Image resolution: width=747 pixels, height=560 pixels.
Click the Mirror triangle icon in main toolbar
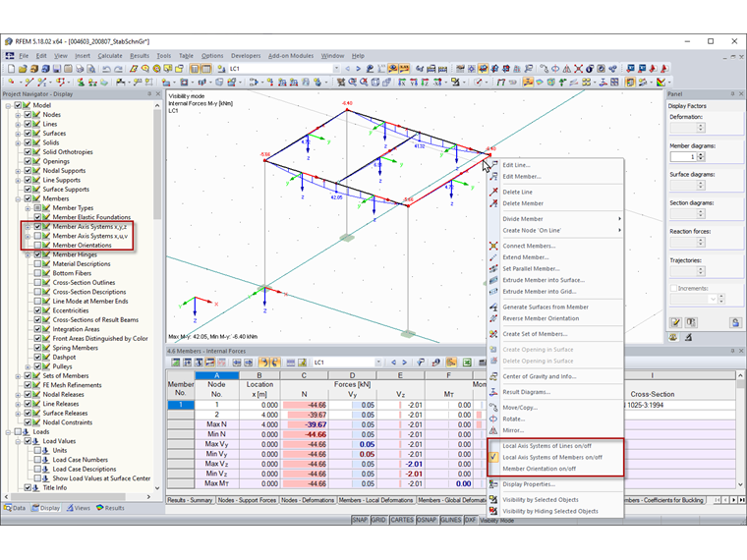(567, 69)
